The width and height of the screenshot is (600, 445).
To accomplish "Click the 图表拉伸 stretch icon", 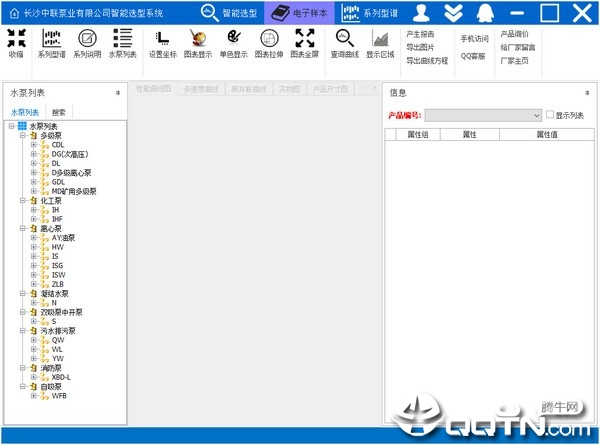I will pyautogui.click(x=269, y=38).
